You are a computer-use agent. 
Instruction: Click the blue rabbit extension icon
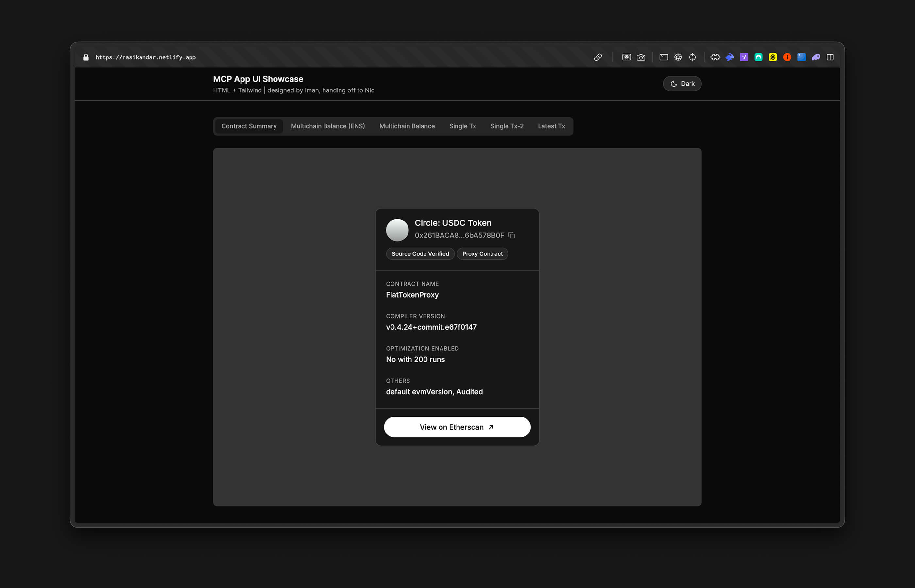coord(730,57)
